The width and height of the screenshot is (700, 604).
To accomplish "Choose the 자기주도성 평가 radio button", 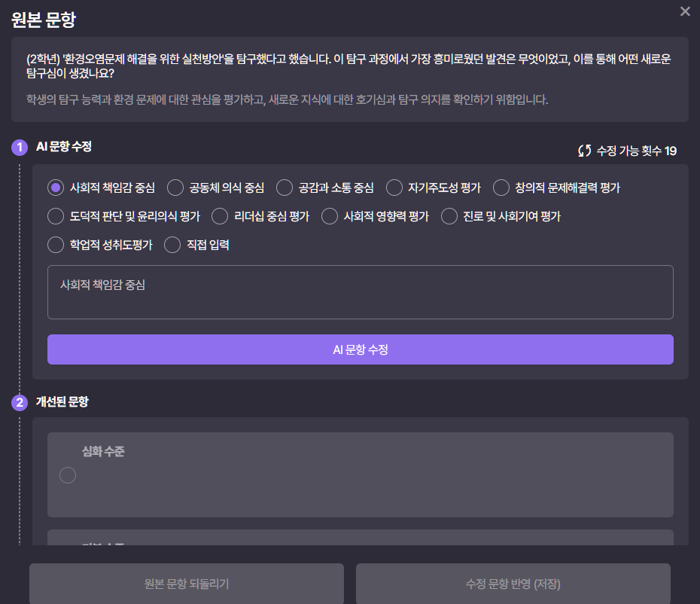I will click(x=394, y=188).
